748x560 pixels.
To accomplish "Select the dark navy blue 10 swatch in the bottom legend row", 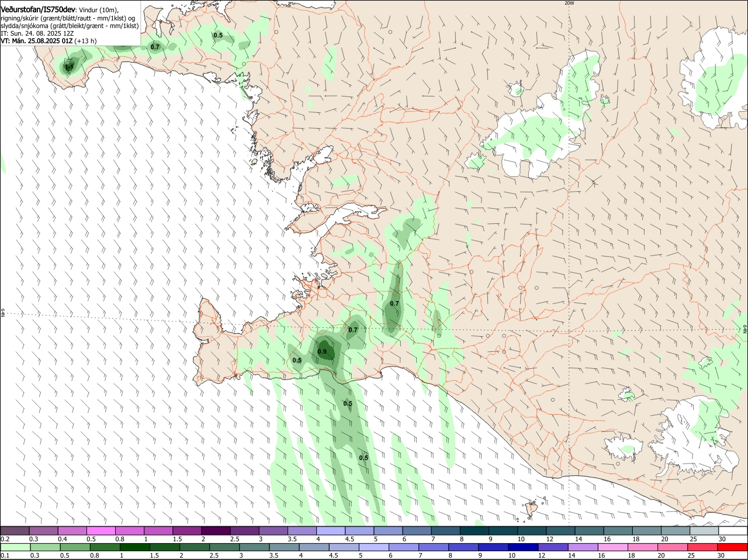I will point(523,547).
